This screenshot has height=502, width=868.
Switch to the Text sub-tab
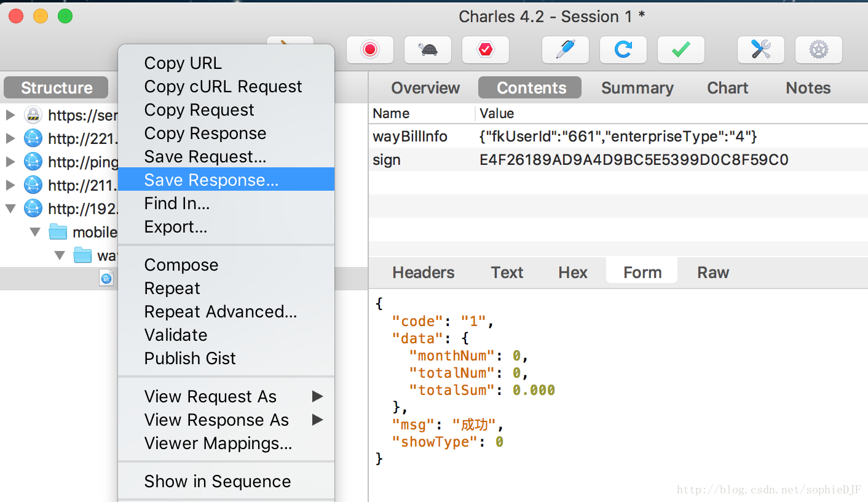pos(507,273)
